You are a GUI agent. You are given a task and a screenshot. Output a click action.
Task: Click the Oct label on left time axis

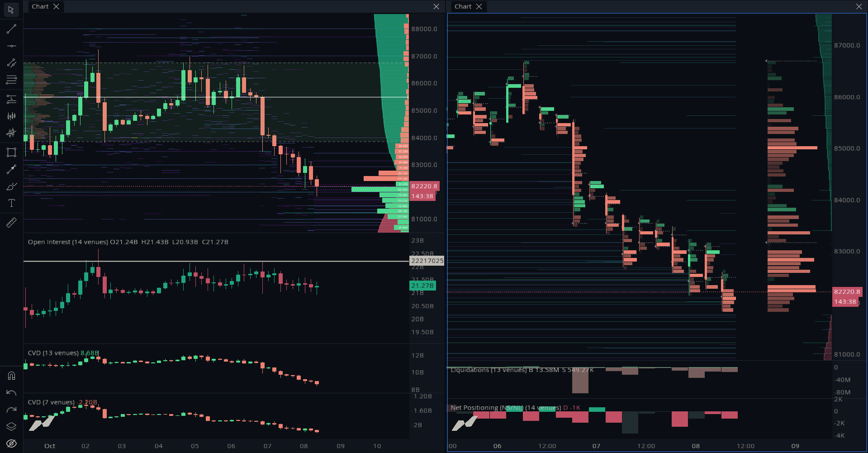tap(50, 446)
